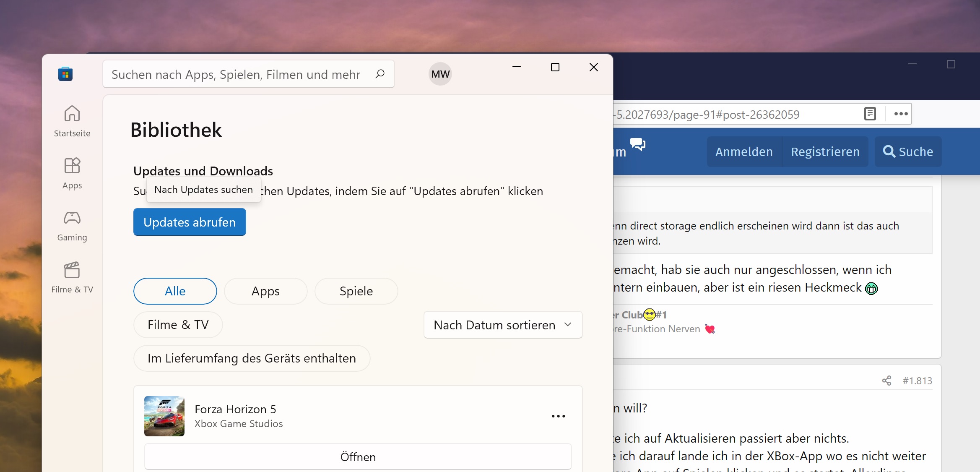Select the Filme & TV filter chip
This screenshot has width=980, height=472.
178,325
